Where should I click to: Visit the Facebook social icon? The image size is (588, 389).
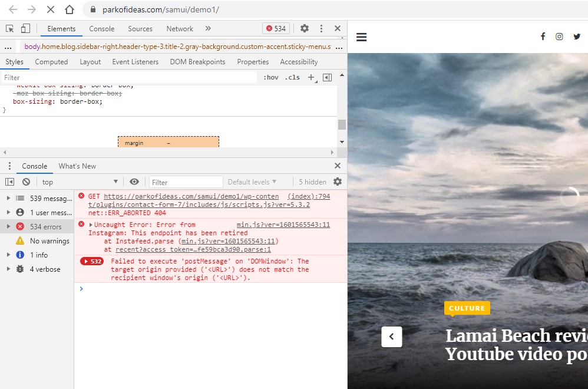[x=543, y=37]
